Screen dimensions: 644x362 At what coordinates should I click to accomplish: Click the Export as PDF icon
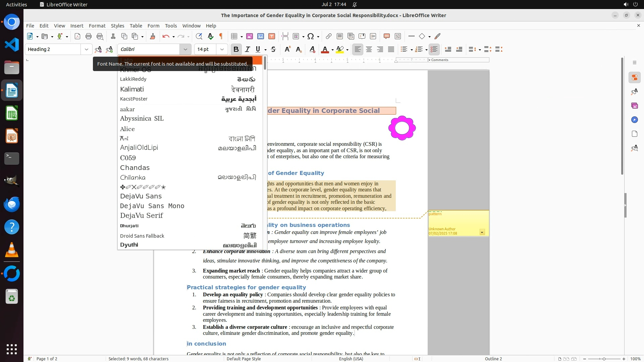[77, 36]
